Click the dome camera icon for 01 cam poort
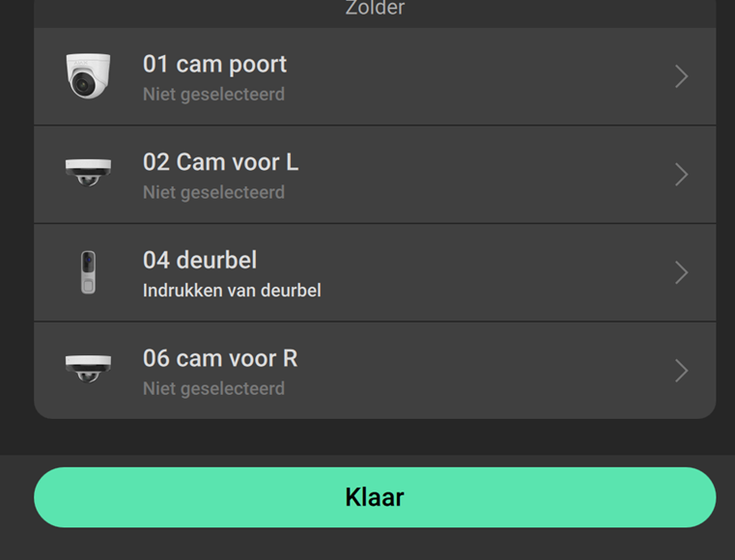This screenshot has height=560, width=735. (88, 76)
